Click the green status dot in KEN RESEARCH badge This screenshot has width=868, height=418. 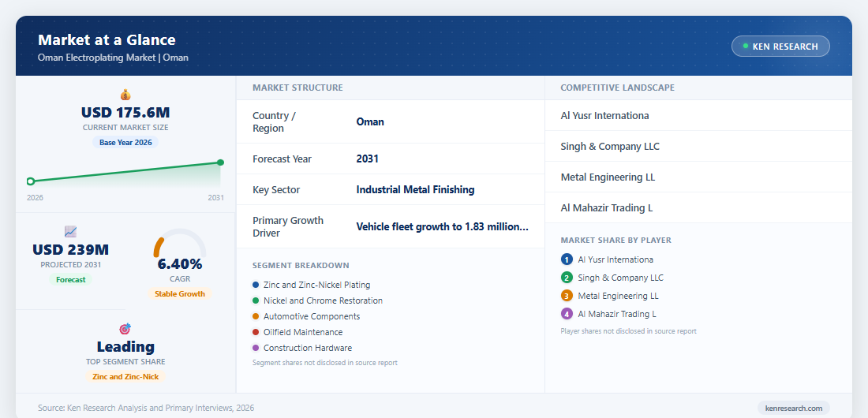coord(746,46)
